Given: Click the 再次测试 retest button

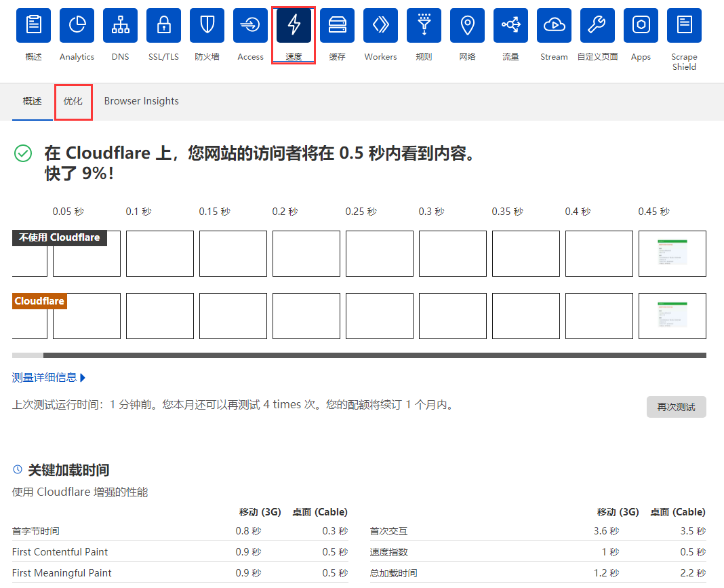Looking at the screenshot, I should click(676, 407).
